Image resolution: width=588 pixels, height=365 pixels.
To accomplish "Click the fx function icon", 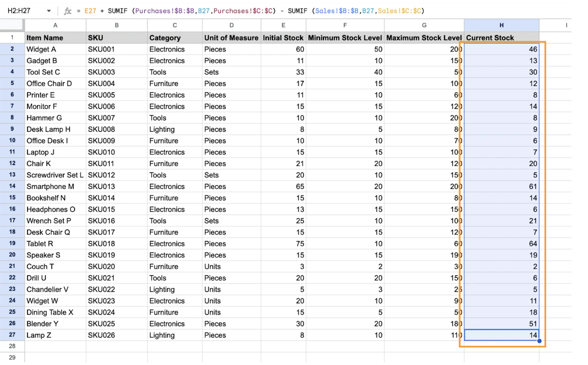I will 68,11.
